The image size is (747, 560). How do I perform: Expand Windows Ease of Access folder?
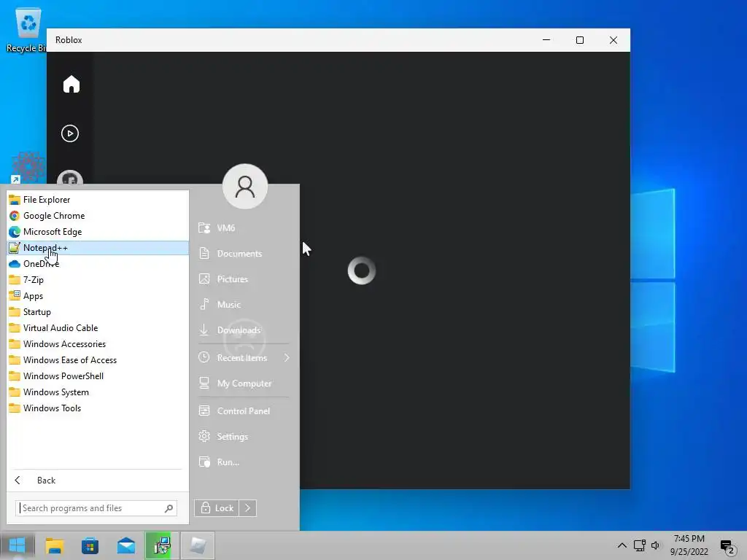click(x=98, y=360)
